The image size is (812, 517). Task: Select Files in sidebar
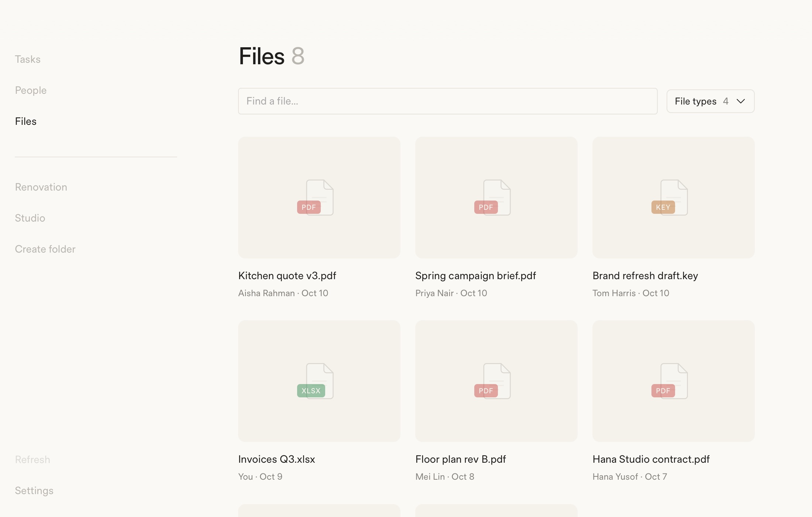point(26,121)
